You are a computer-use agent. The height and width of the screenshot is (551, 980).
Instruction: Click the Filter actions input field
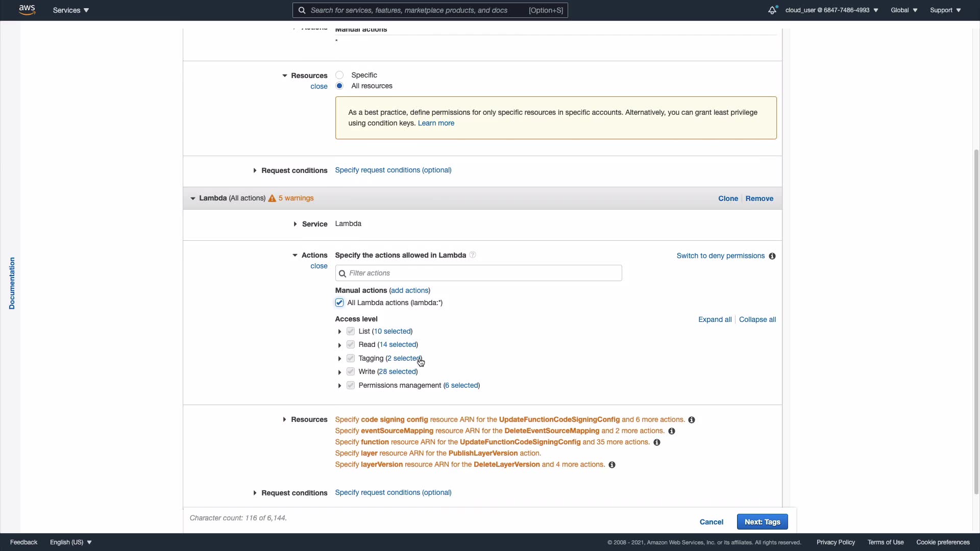click(x=478, y=273)
